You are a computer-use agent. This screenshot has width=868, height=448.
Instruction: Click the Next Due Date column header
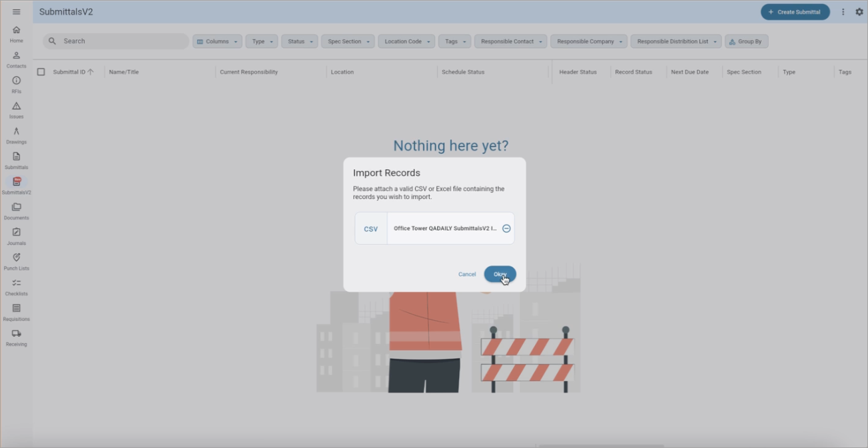coord(689,72)
